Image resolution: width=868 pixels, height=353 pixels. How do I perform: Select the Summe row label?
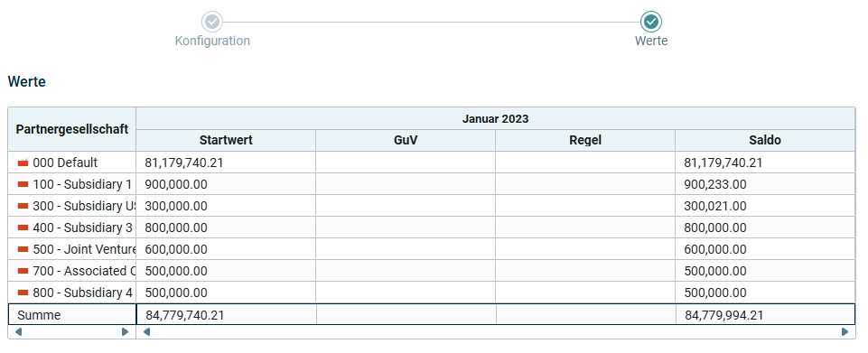click(40, 315)
